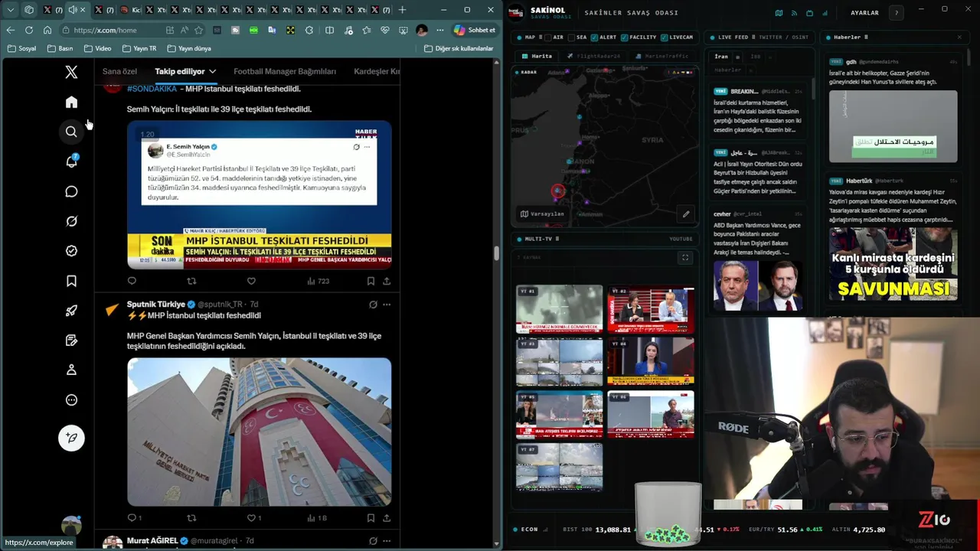980x551 pixels.
Task: Open the X profile person icon
Action: (x=71, y=370)
